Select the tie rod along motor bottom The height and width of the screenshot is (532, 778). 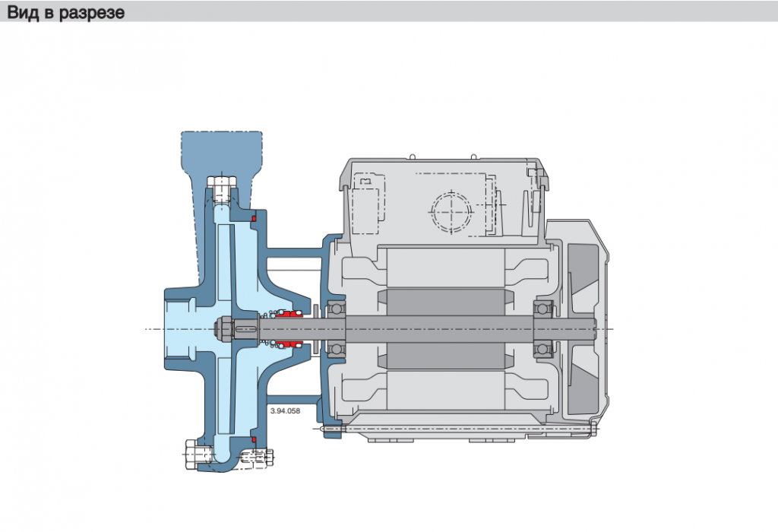(x=459, y=428)
